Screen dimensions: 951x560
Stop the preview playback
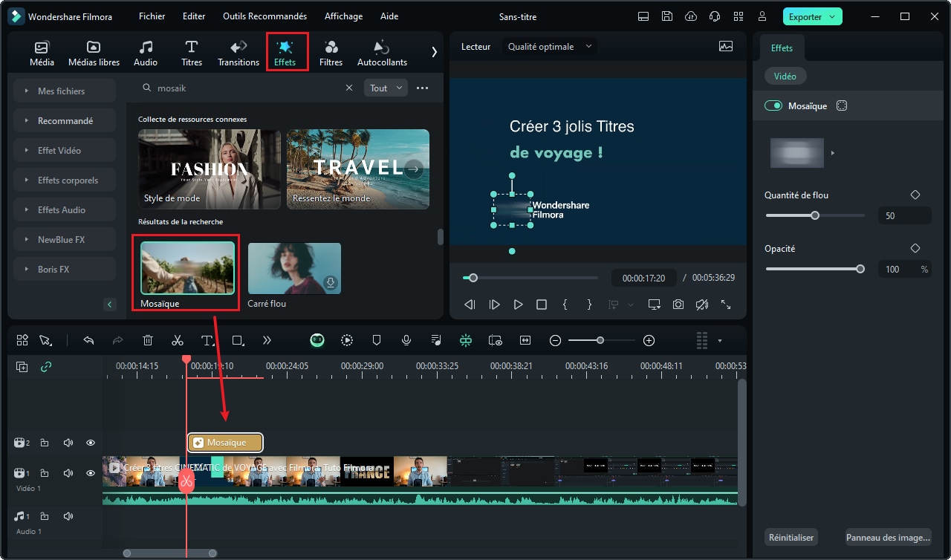542,305
